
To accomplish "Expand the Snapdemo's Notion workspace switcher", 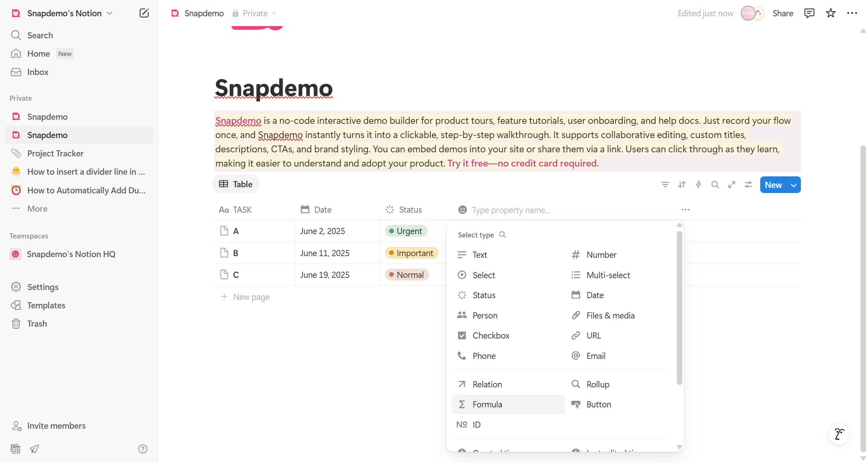I will tap(64, 13).
